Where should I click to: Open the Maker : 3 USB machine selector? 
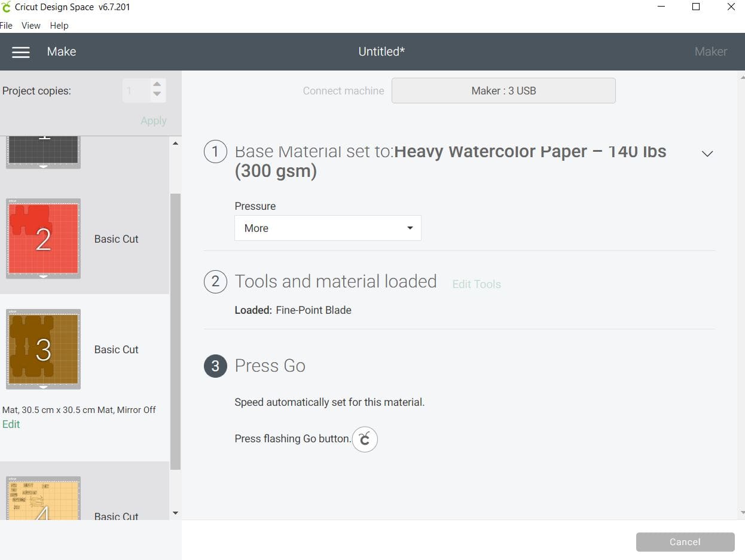(503, 91)
